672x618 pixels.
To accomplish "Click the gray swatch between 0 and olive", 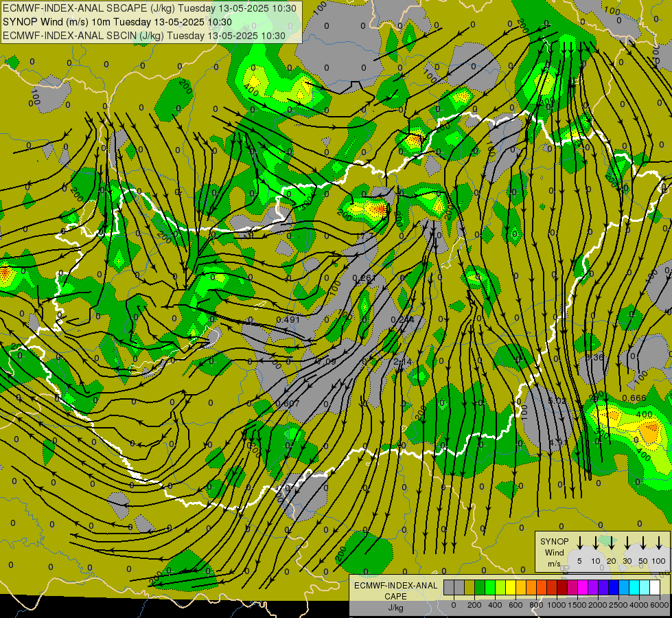I will click(x=459, y=587).
